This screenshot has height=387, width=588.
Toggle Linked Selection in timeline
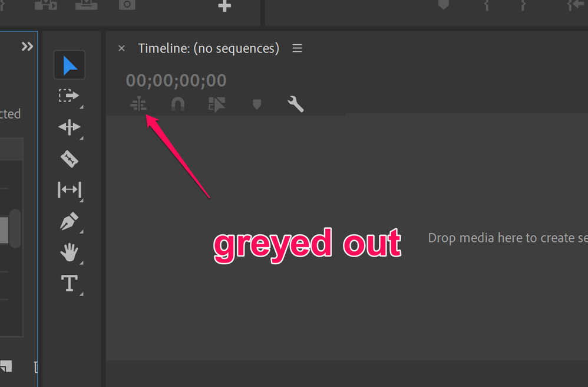click(x=217, y=104)
